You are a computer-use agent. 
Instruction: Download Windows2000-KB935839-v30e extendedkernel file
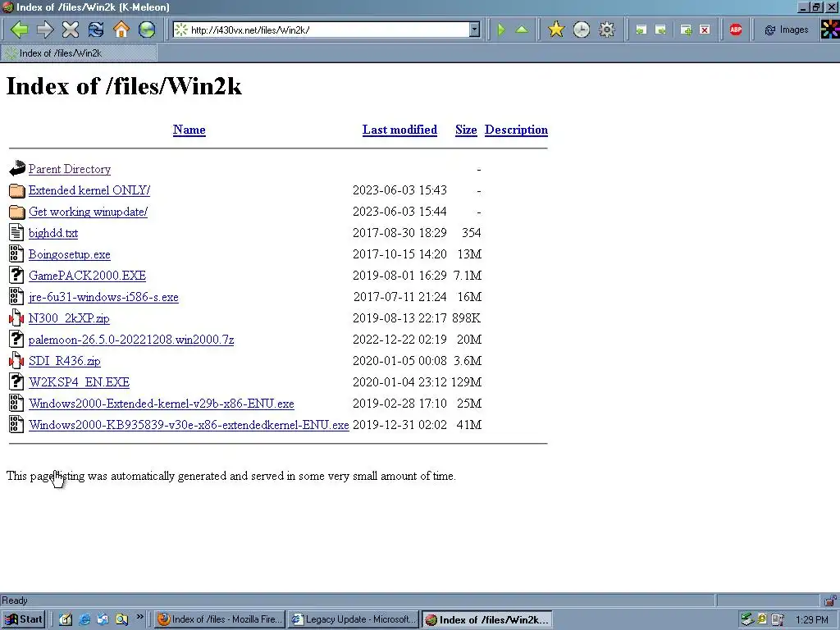click(189, 425)
